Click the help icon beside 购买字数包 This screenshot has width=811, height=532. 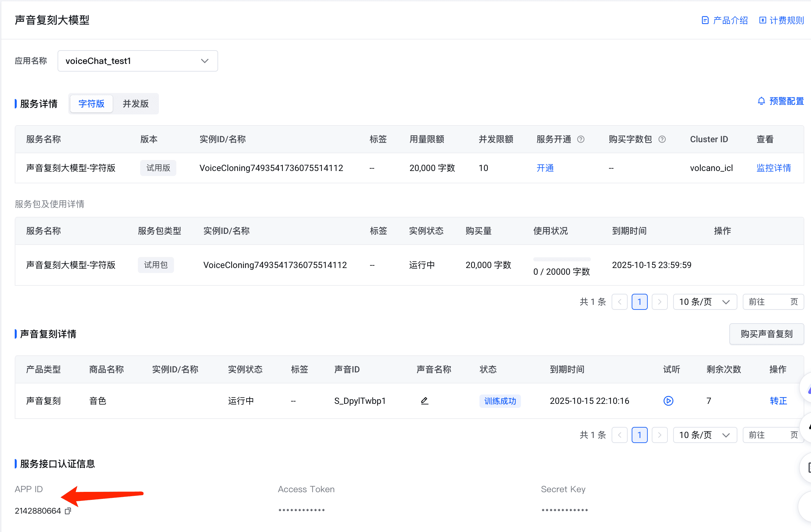point(662,139)
